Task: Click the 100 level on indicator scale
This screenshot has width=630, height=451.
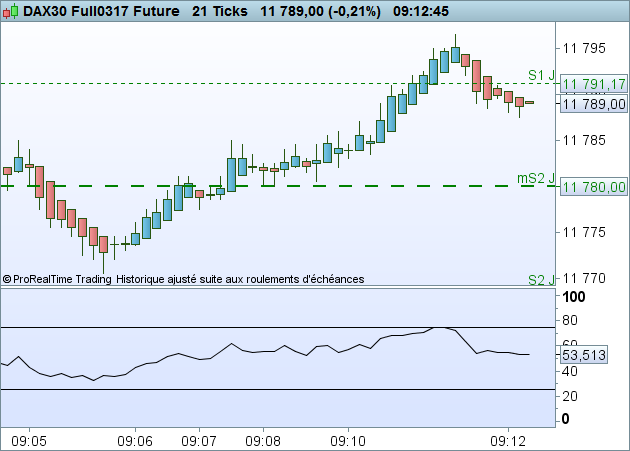Action: point(574,297)
